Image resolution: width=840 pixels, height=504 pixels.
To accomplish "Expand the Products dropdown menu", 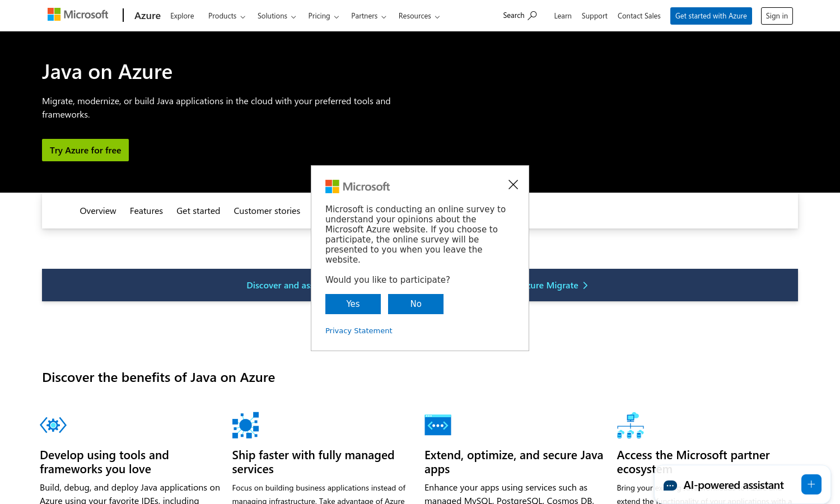I will click(x=226, y=16).
